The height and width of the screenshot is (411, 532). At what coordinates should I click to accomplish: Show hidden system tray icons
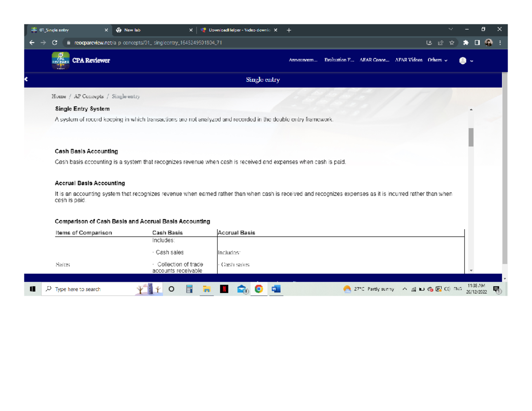[x=405, y=289]
